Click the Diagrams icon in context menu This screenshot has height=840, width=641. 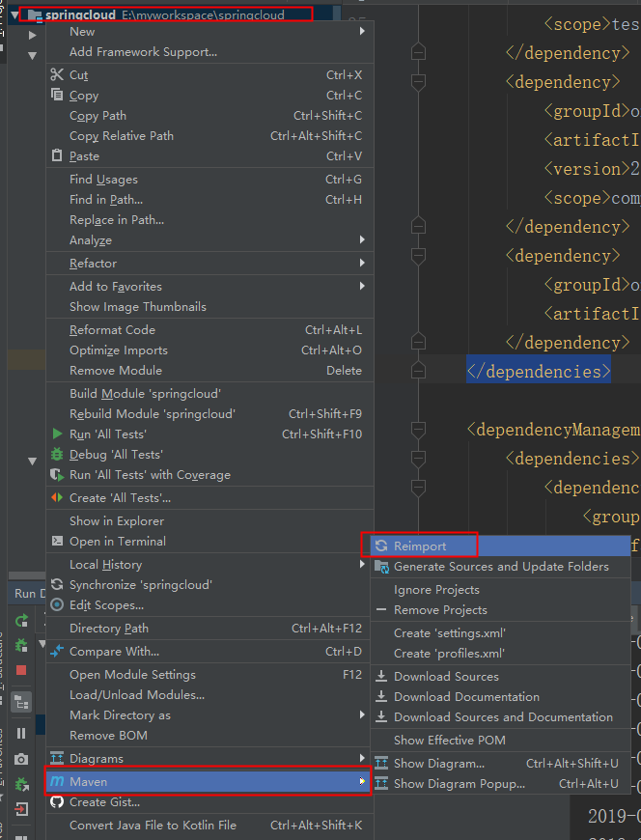[57, 758]
